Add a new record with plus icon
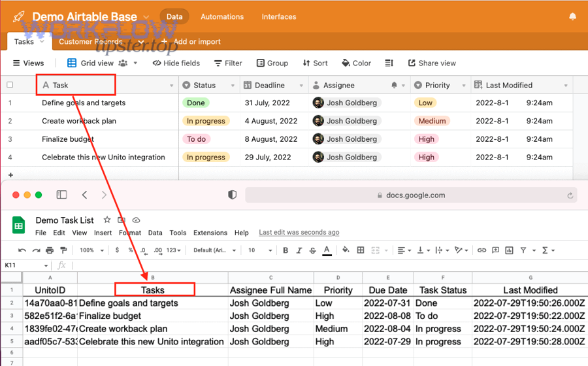Viewport: 588px width, 366px height. [10, 175]
